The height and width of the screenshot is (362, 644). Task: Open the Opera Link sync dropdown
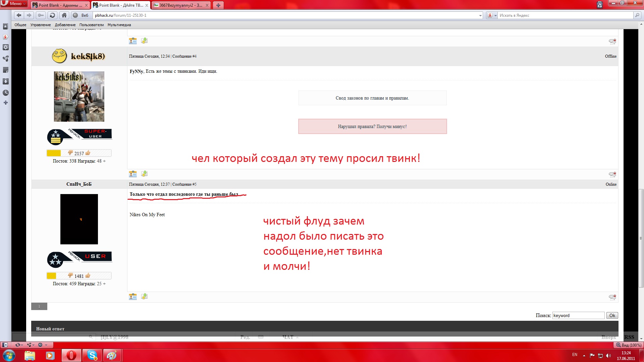tap(19, 345)
